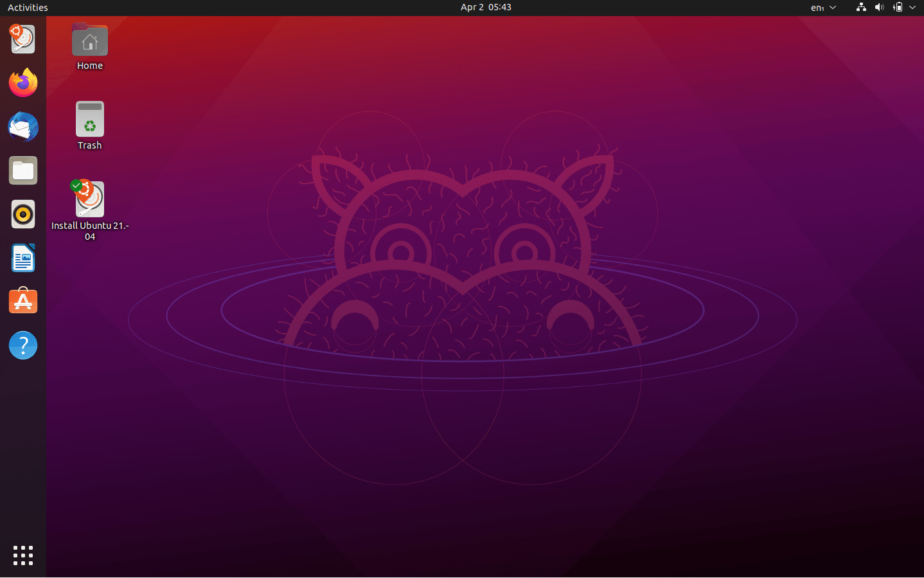Open Thunderbird Mail in the dock
The image size is (924, 578).
(23, 127)
